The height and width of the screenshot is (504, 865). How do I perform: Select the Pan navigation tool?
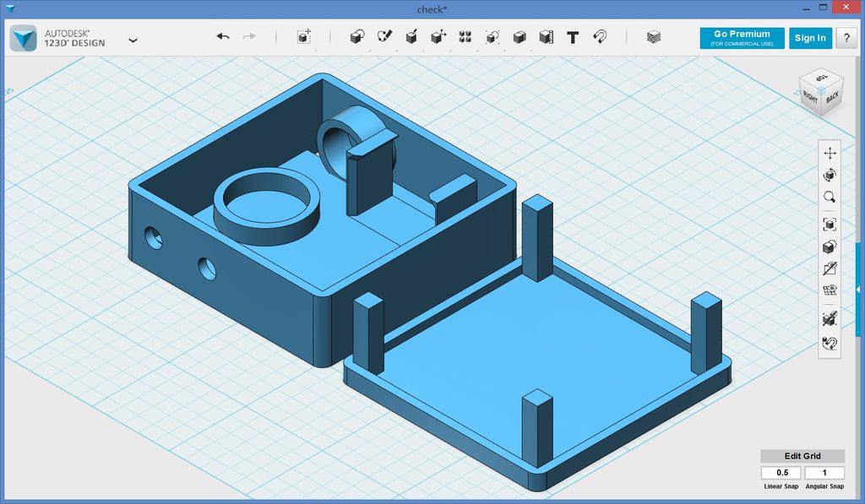(830, 154)
